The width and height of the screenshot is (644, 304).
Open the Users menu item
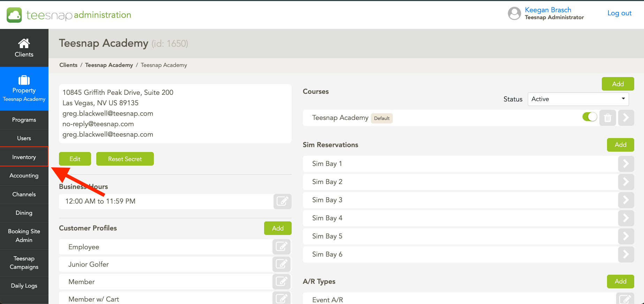click(24, 138)
